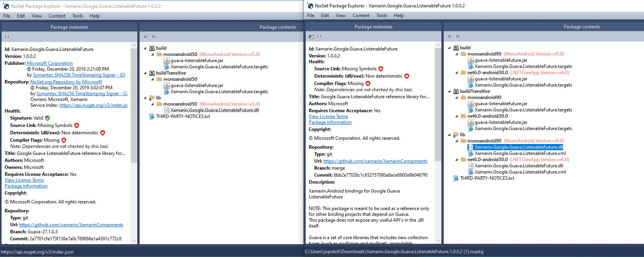Click the buildTransitive folder icon in right window
The height and width of the screenshot is (257, 644).
456,91
